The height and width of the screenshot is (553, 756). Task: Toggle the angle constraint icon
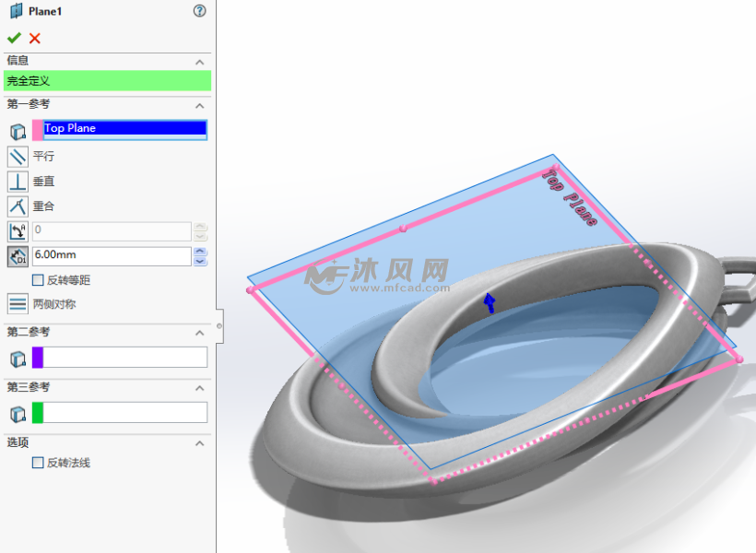18,231
